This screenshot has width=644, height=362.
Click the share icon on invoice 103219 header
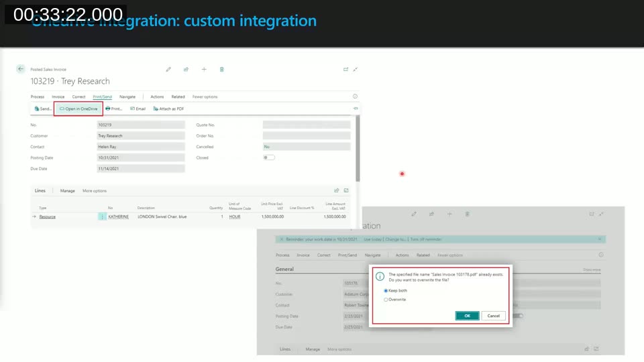coord(186,69)
